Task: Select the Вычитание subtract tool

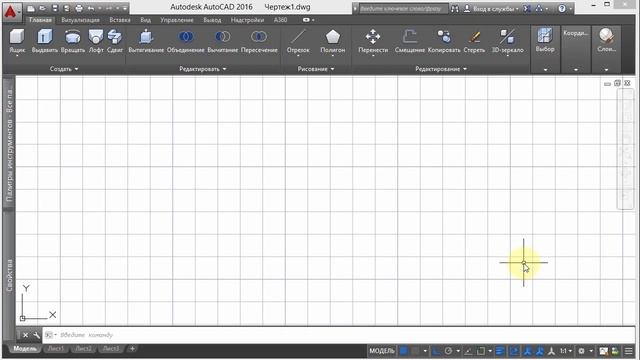Action: coord(222,41)
